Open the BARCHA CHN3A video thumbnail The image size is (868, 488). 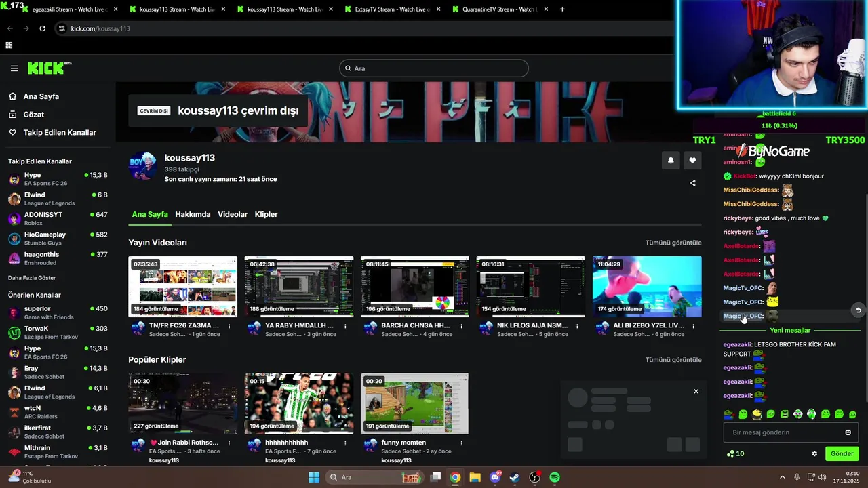coord(415,287)
